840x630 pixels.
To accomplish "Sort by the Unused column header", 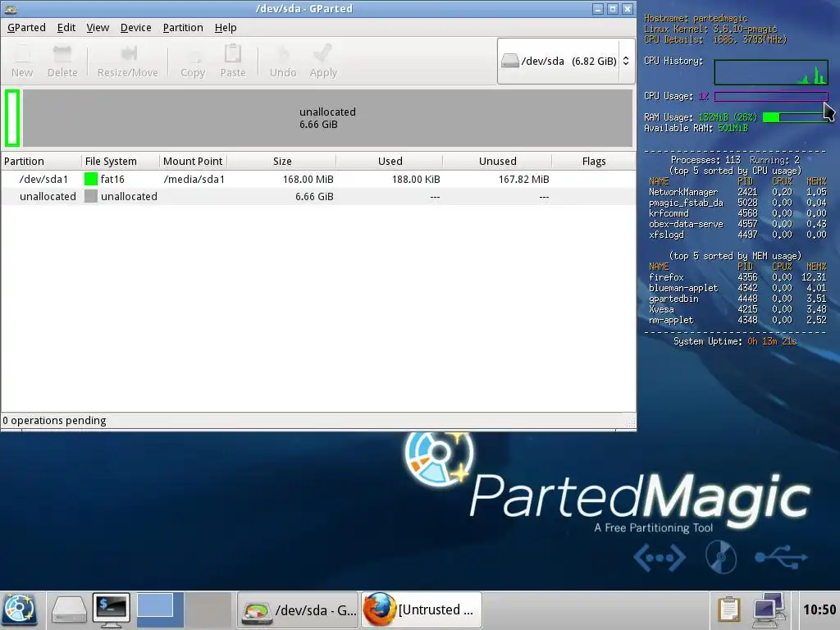I will click(x=497, y=162).
